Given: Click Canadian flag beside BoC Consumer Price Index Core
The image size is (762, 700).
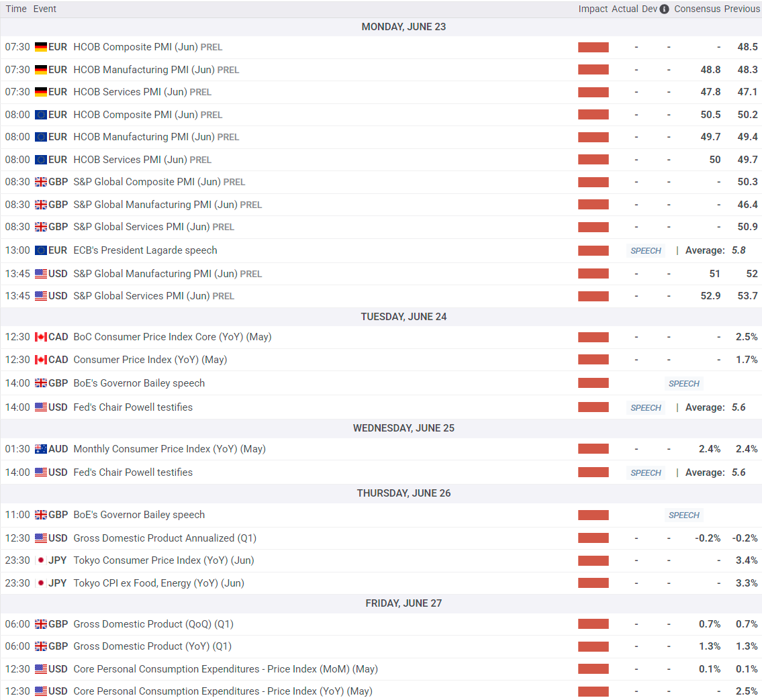Looking at the screenshot, I should click(x=41, y=337).
